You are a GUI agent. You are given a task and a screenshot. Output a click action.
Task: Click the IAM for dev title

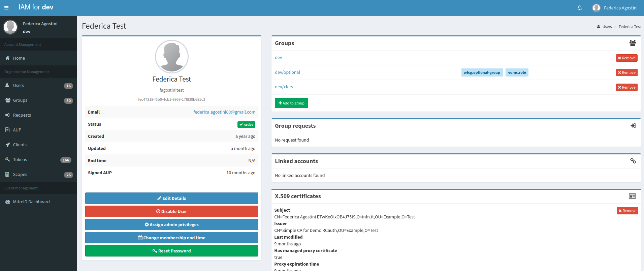click(x=36, y=7)
